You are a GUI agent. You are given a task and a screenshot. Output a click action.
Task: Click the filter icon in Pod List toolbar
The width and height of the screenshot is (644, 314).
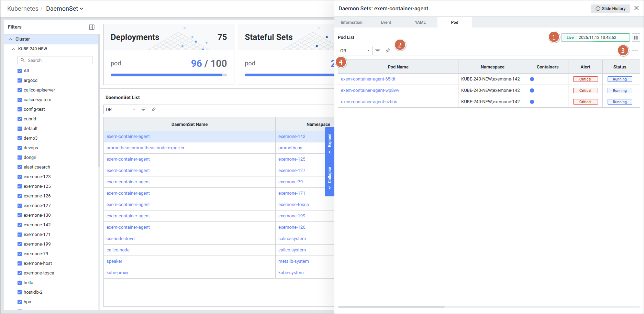click(x=378, y=51)
